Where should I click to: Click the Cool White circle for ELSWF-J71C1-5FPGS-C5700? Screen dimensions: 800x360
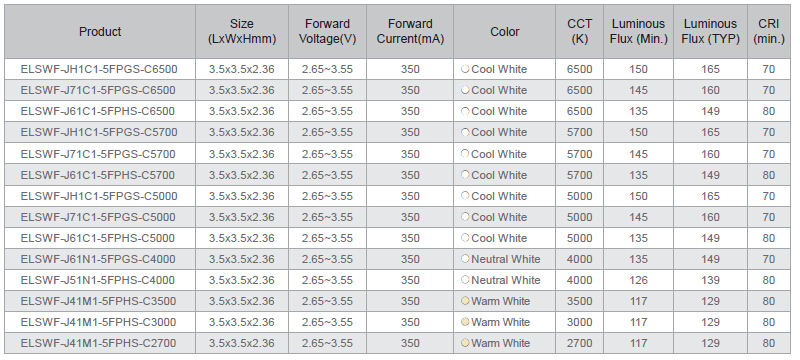tap(465, 153)
